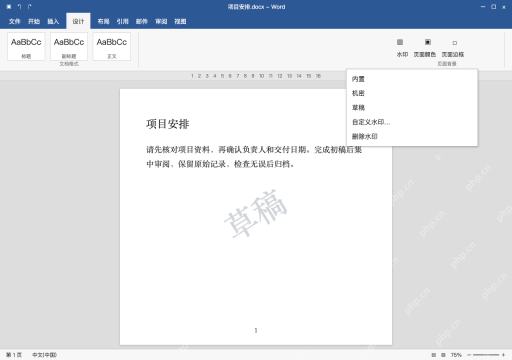Click the horizontal ruler
Image resolution: width=512 pixels, height=360 pixels.
[256, 76]
